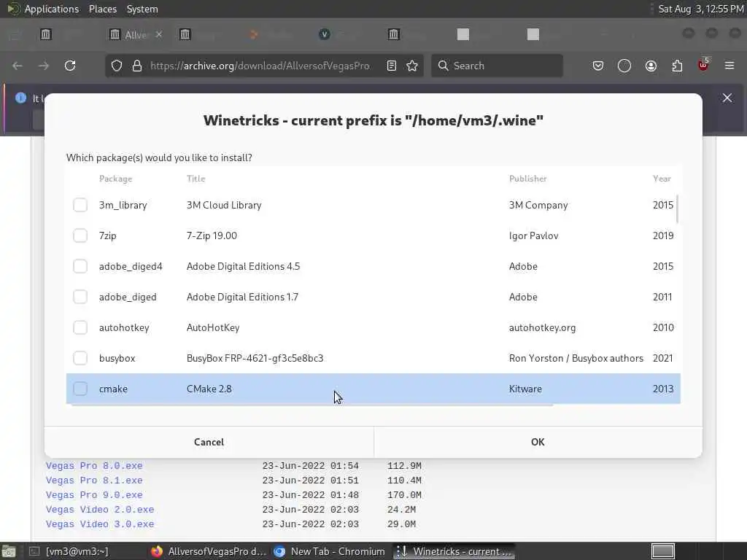The height and width of the screenshot is (560, 747).
Task: Switch to AllversofVegasPro Firefox taskbar item
Action: point(209,551)
